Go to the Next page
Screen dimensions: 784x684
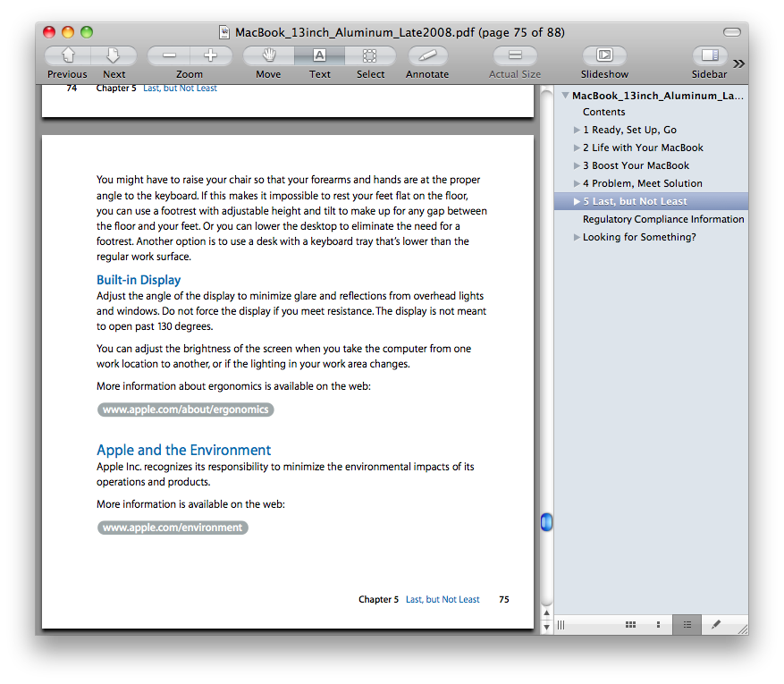[114, 55]
